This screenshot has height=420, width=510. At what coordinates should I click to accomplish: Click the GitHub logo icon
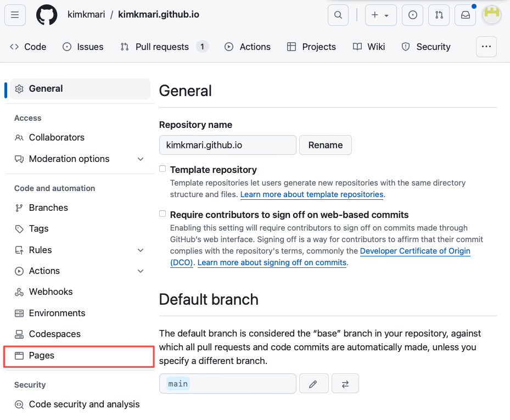tap(47, 15)
